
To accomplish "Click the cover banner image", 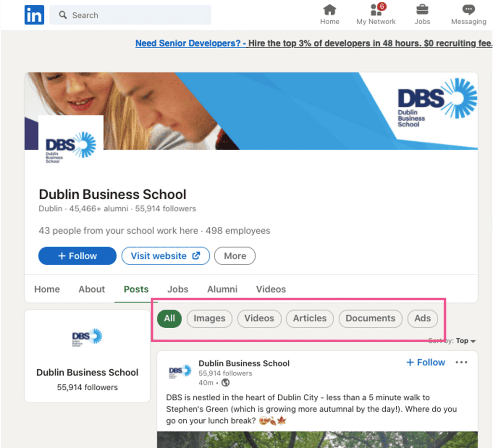I will (x=251, y=111).
